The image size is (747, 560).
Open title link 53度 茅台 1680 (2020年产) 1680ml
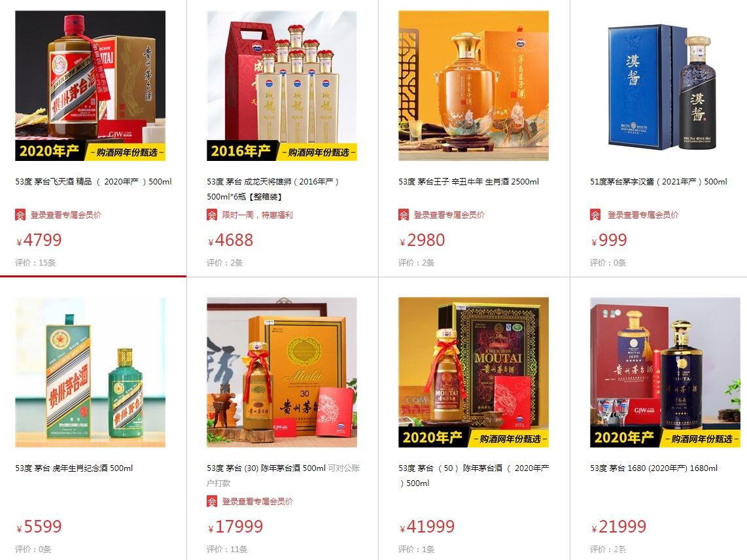point(653,468)
